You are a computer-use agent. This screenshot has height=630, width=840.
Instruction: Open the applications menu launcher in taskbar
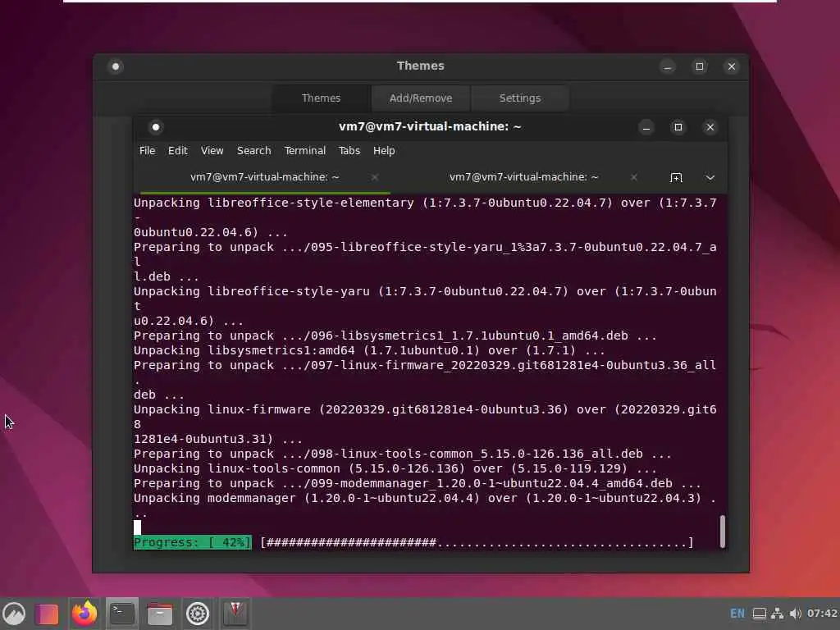[14, 614]
